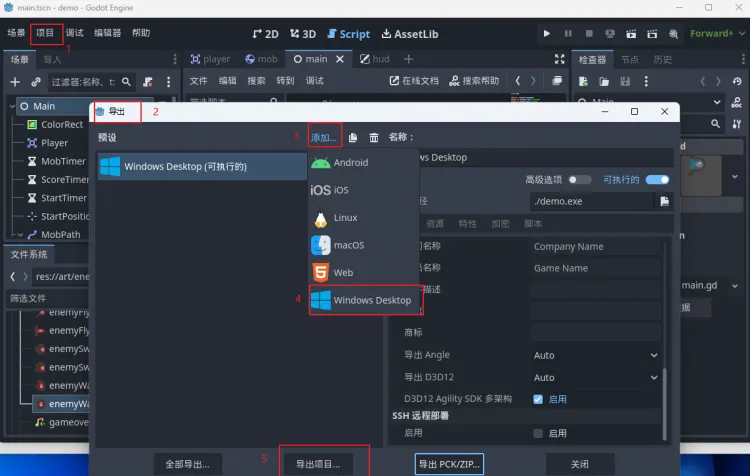Switch to the player script tab
Screen dimensions: 750x476
tap(210, 59)
